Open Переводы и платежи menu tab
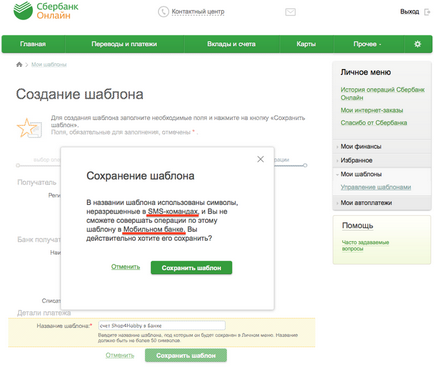The width and height of the screenshot is (434, 371). coord(124,44)
